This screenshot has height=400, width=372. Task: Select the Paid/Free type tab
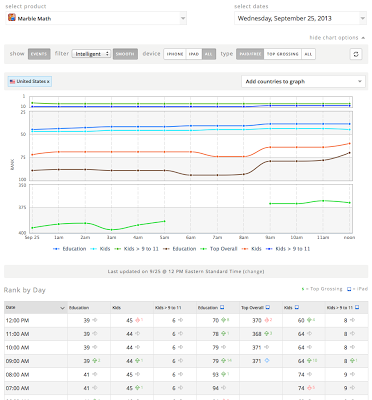[250, 54]
